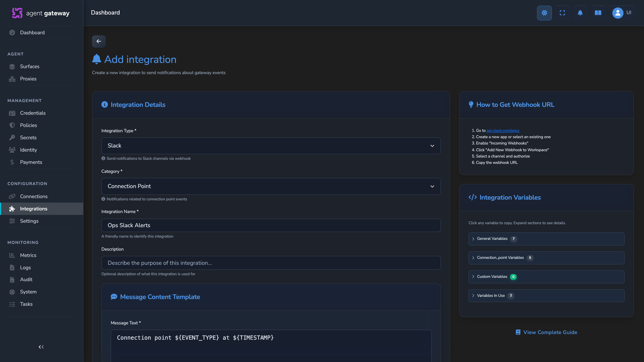Click "Copy the webhook URL" step text

(497, 162)
